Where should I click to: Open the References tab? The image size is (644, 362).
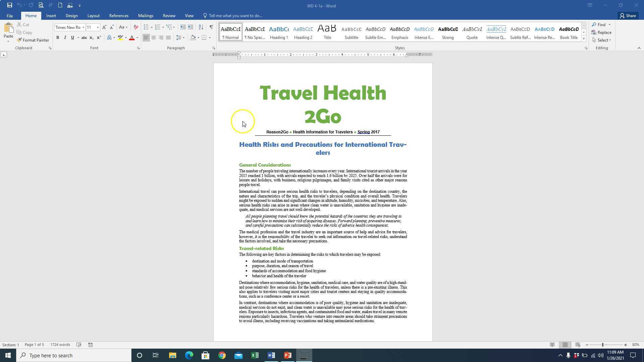point(119,16)
